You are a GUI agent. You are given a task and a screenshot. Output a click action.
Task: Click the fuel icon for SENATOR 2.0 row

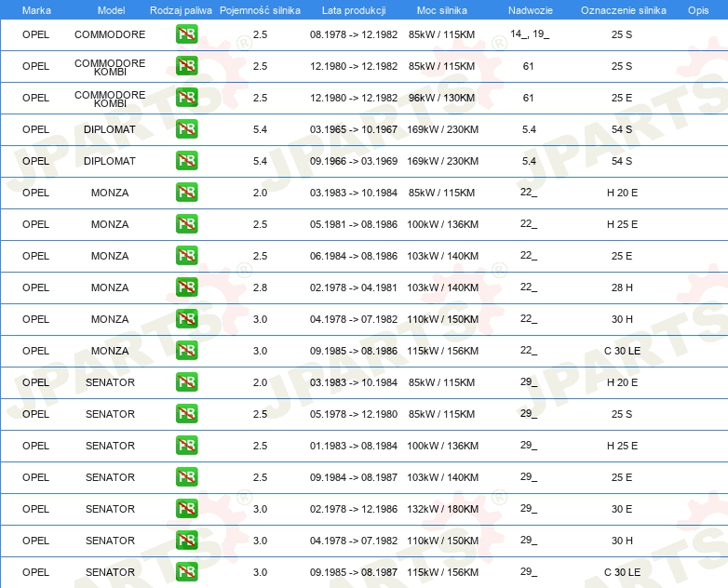(x=186, y=381)
